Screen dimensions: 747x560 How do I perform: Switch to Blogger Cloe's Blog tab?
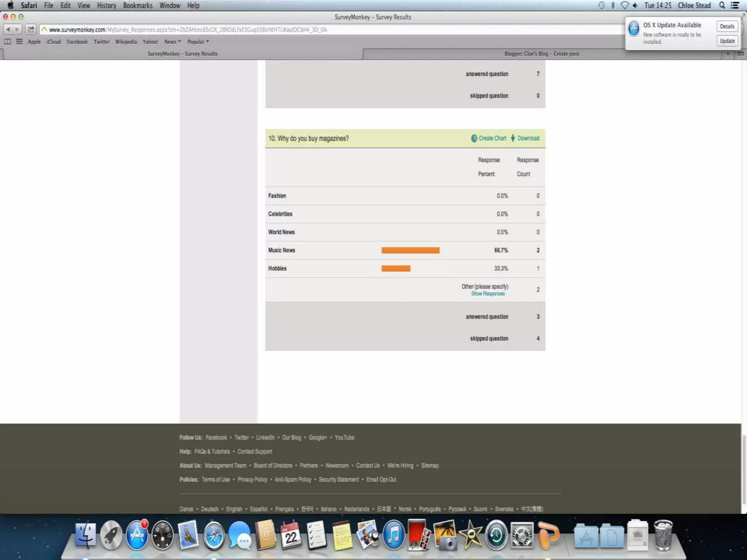pyautogui.click(x=541, y=54)
